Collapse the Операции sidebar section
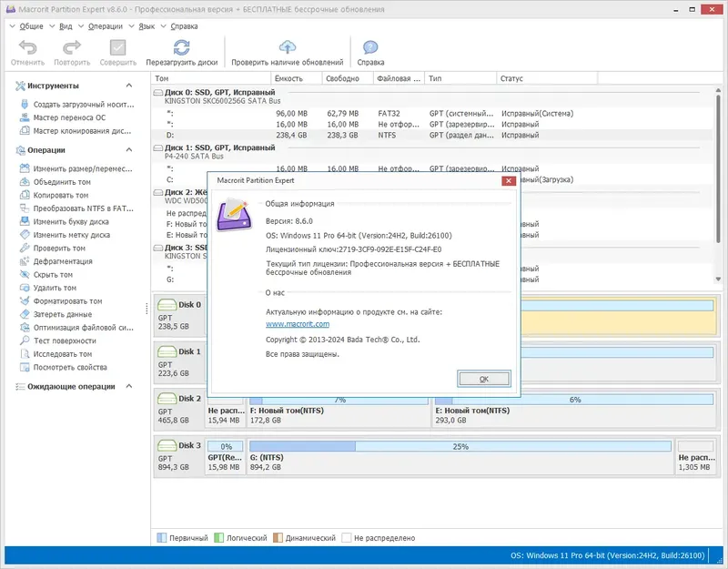 [x=129, y=150]
